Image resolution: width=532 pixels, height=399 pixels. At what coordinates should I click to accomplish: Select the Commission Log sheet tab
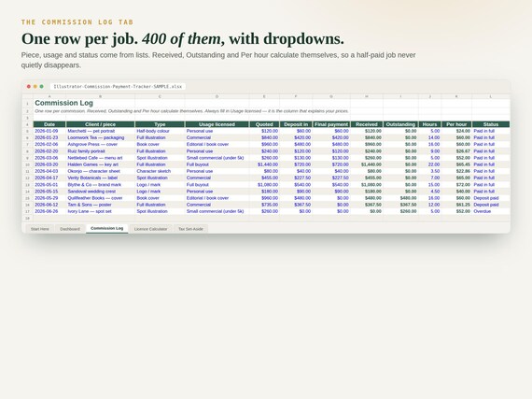click(107, 229)
